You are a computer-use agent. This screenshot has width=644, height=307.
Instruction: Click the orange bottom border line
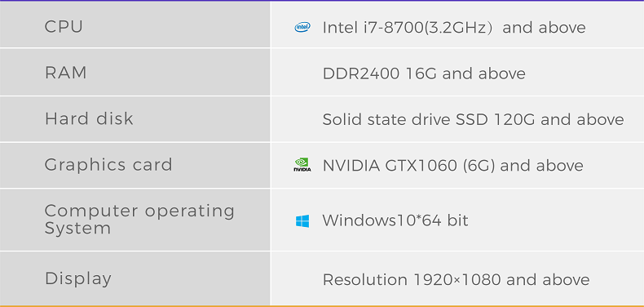pyautogui.click(x=322, y=306)
